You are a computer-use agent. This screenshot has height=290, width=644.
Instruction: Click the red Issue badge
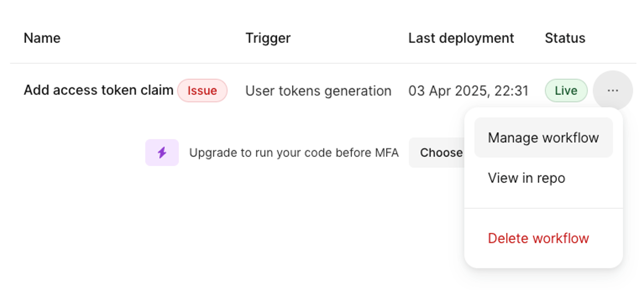(x=202, y=91)
